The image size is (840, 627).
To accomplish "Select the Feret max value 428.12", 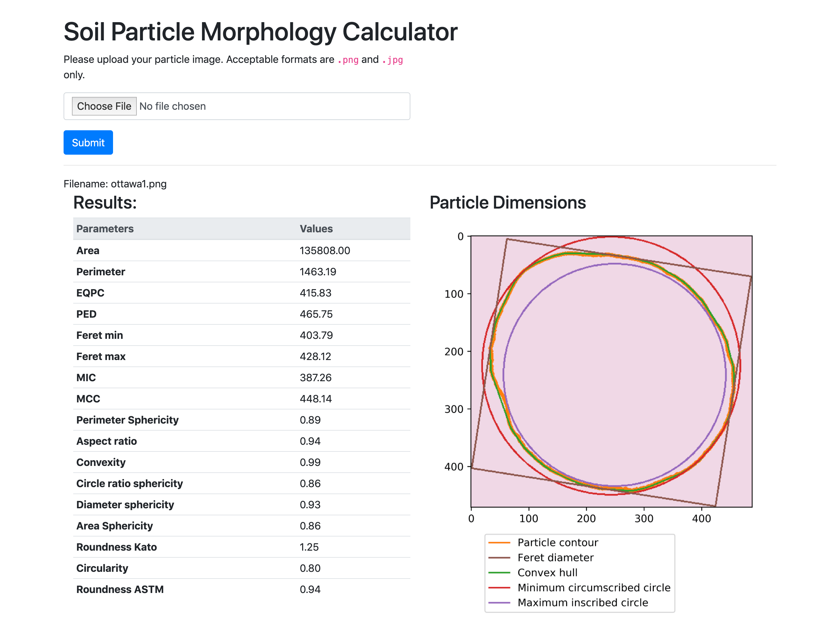I will click(315, 356).
